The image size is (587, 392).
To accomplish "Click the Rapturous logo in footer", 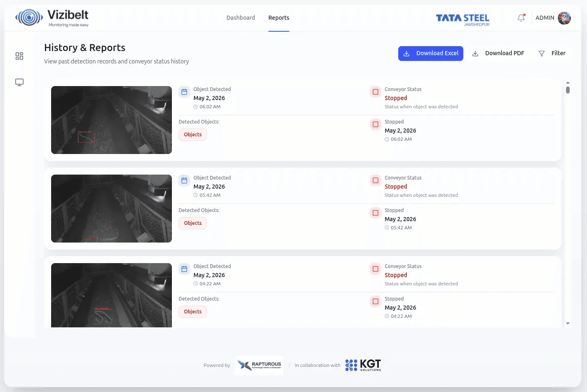I will (x=259, y=365).
